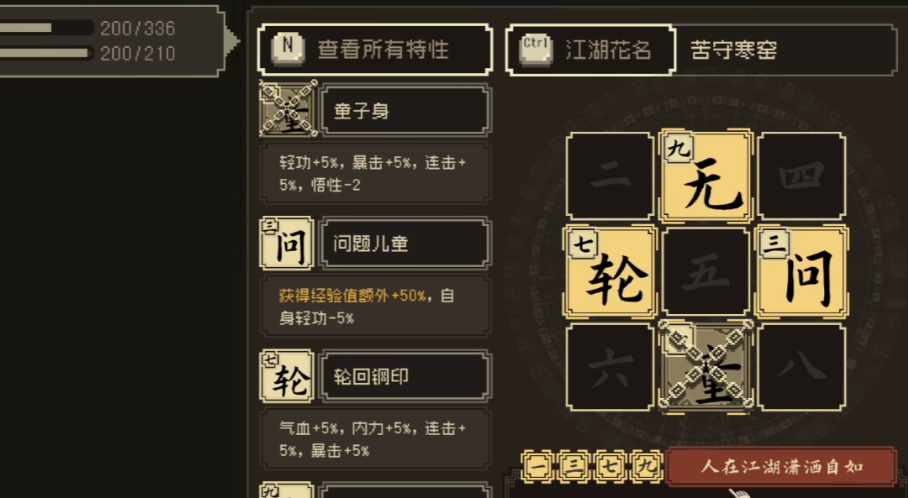Screen dimensions: 908x498
Task: Expand the 问题儿童 trait entry
Action: click(x=405, y=243)
